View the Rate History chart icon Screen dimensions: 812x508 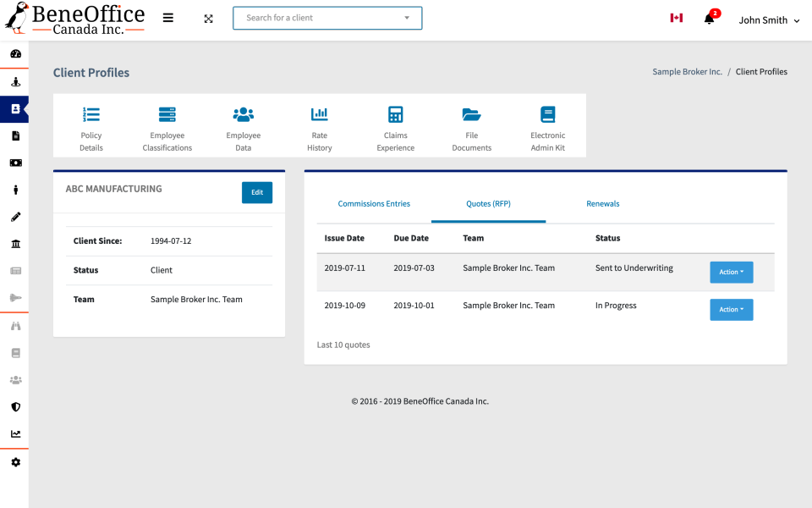pyautogui.click(x=319, y=125)
